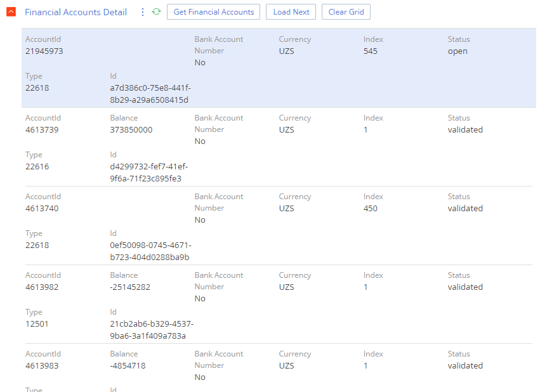The height and width of the screenshot is (392, 547).
Task: Click Index value 1 of account 4613739
Action: [366, 130]
